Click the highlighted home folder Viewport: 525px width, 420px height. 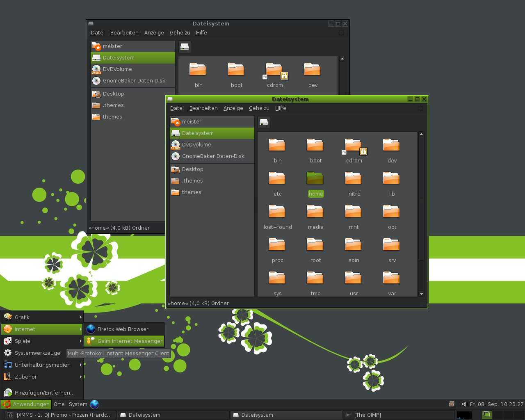315,178
